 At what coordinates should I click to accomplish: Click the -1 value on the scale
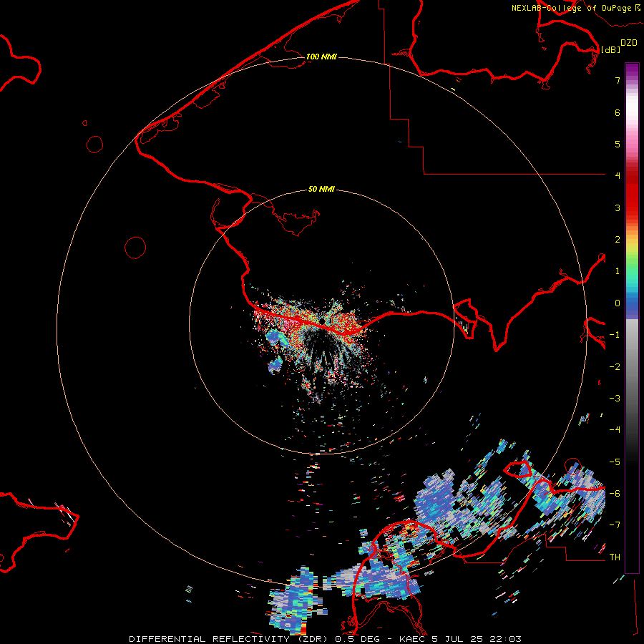pyautogui.click(x=615, y=335)
